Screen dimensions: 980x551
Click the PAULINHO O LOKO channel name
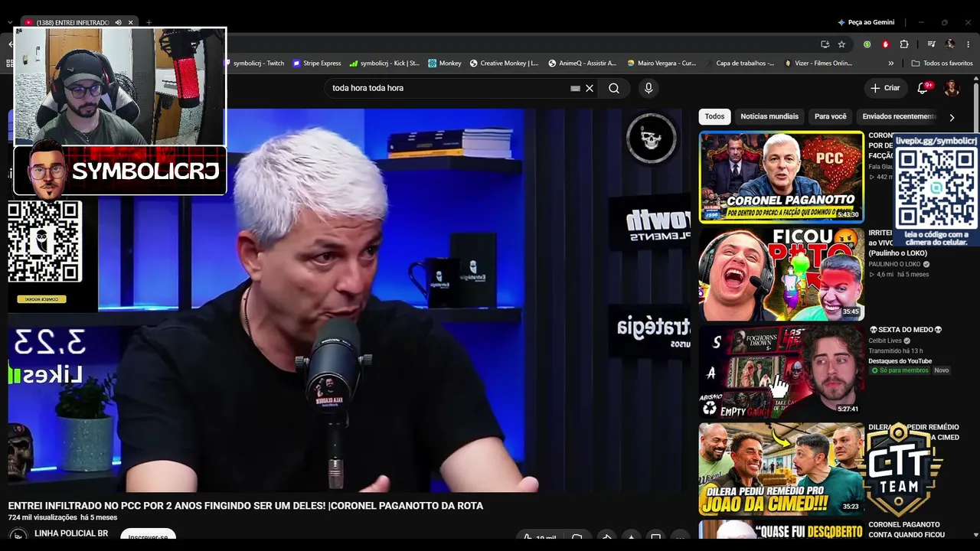click(894, 264)
